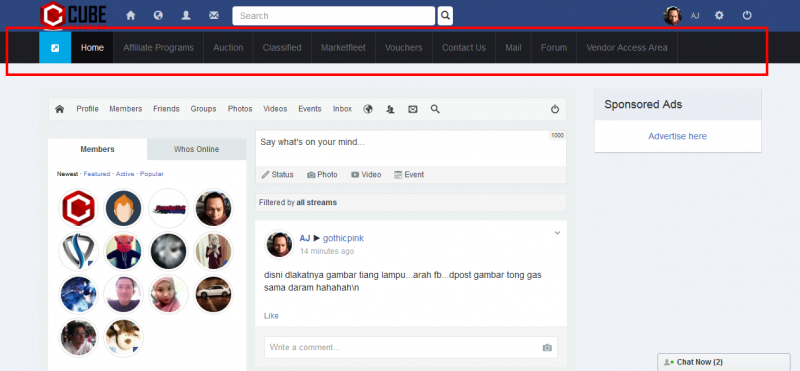Open friend requests person icon in top bar
800x371 pixels.
(186, 16)
